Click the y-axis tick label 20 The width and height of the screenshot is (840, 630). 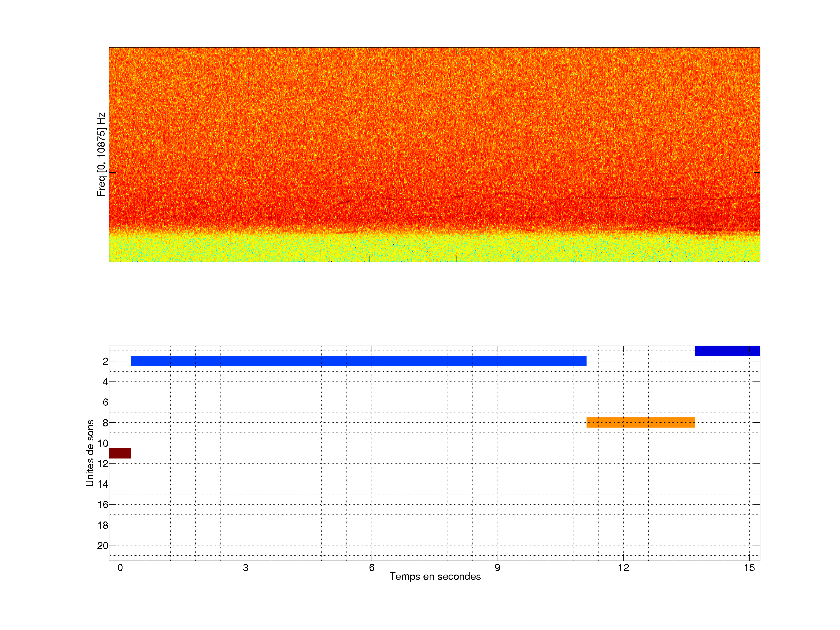coord(103,546)
